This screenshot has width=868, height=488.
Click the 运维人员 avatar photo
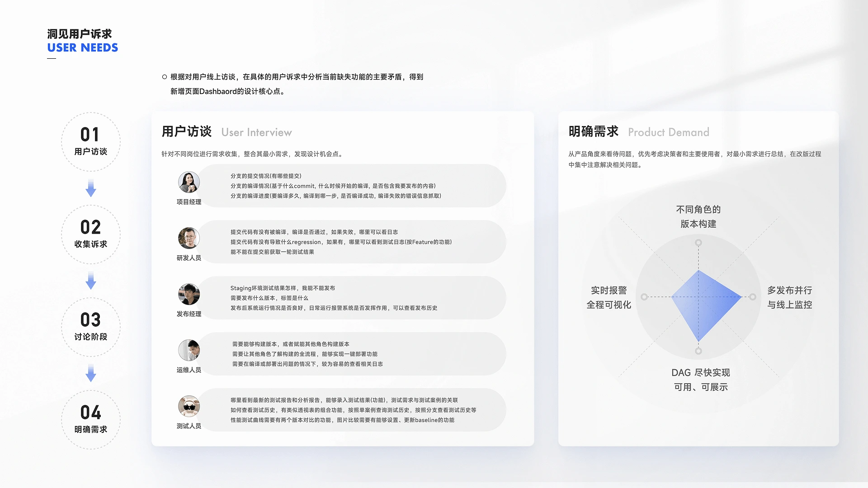189,351
